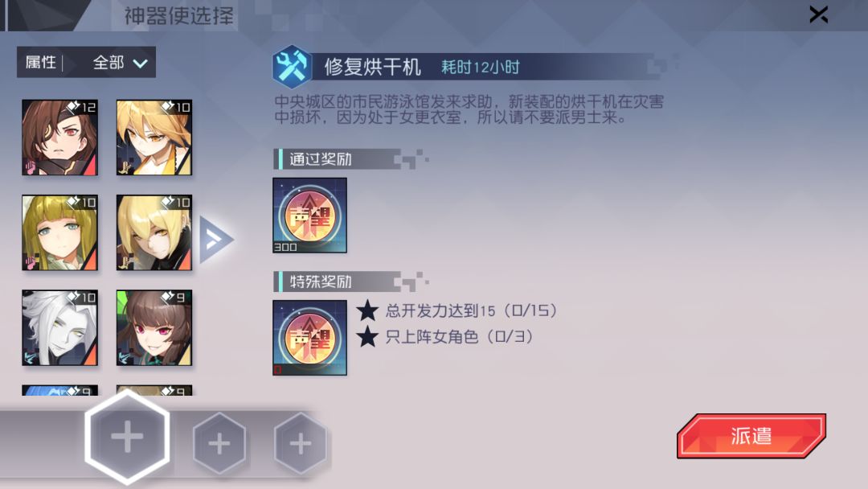Screen dimensions: 868x489
Task: Expand character list with arrow button
Action: click(x=216, y=240)
